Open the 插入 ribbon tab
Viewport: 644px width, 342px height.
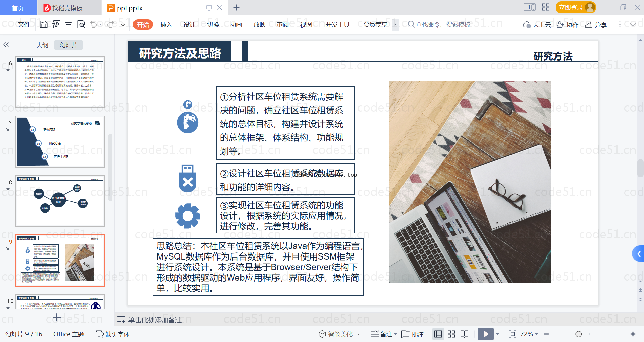(166, 24)
